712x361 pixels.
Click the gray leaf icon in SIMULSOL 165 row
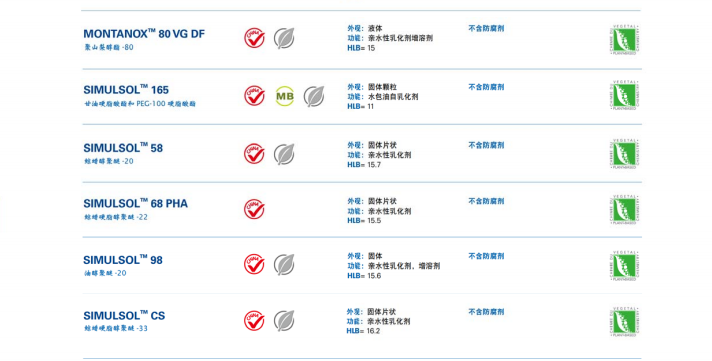[314, 96]
